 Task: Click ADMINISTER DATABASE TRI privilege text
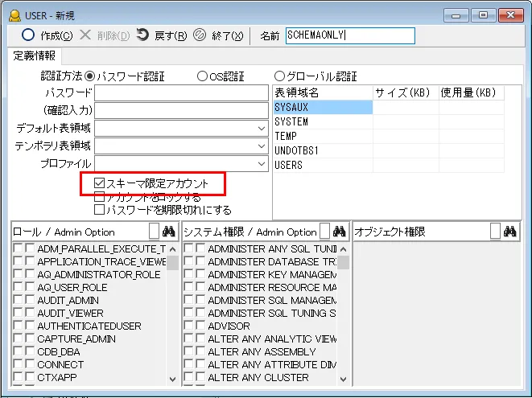tap(273, 262)
